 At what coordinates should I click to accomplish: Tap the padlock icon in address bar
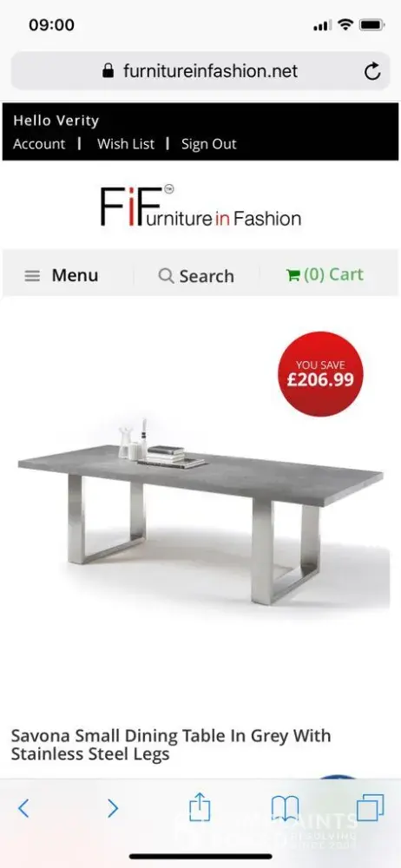[x=108, y=70]
